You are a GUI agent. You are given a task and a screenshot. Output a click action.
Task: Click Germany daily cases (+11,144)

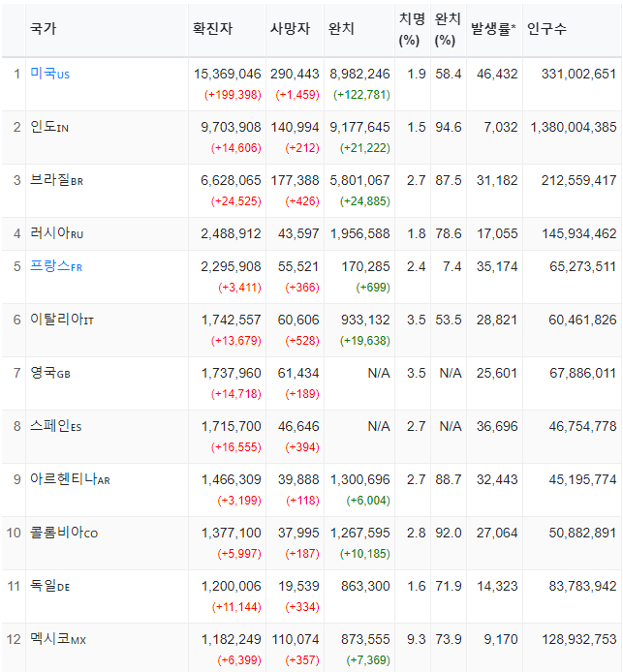click(236, 607)
